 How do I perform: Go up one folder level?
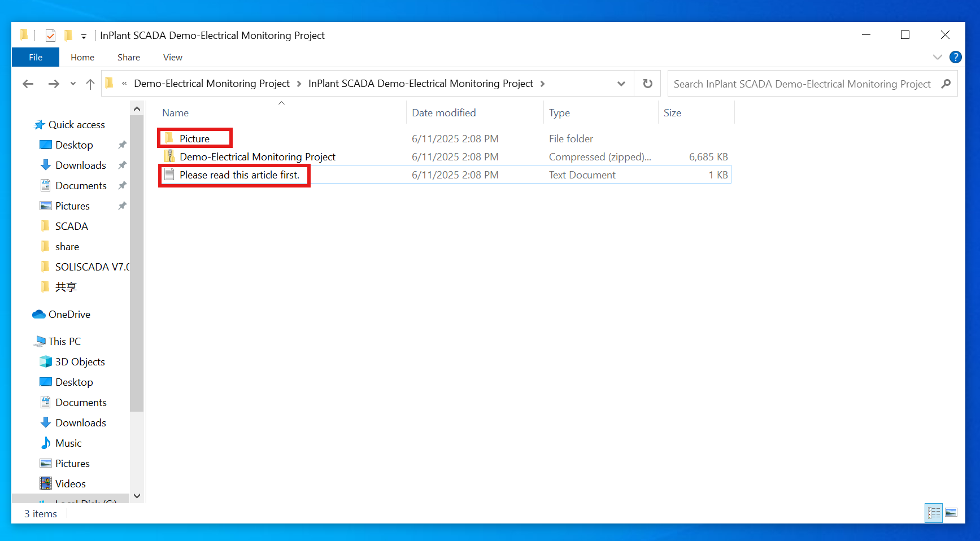point(90,84)
